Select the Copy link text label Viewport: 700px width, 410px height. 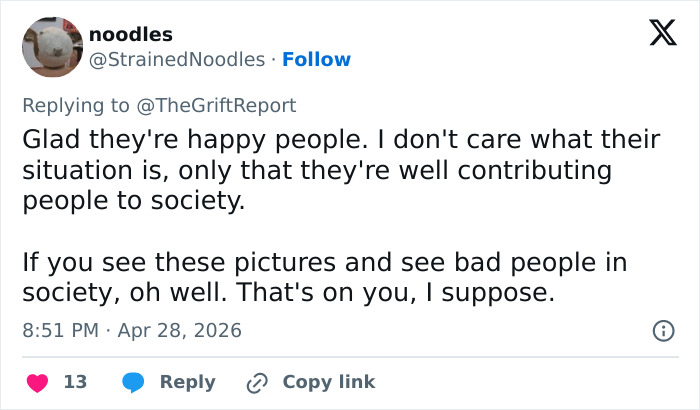point(329,382)
